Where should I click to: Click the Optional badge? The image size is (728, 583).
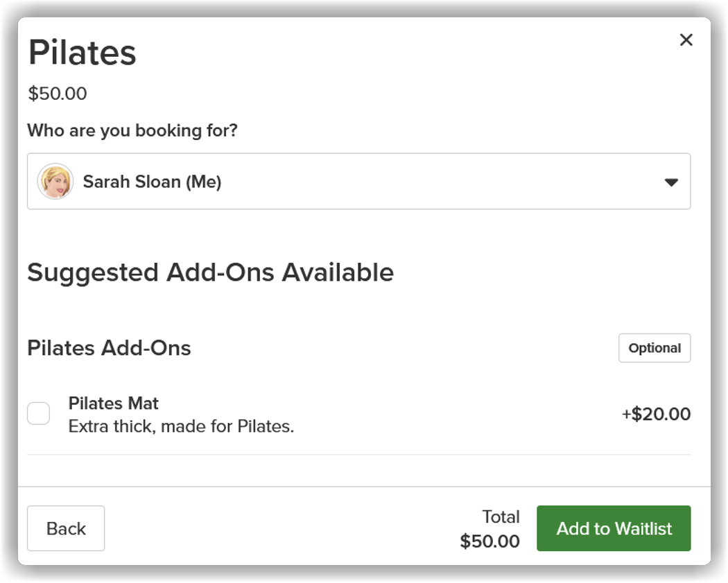655,348
